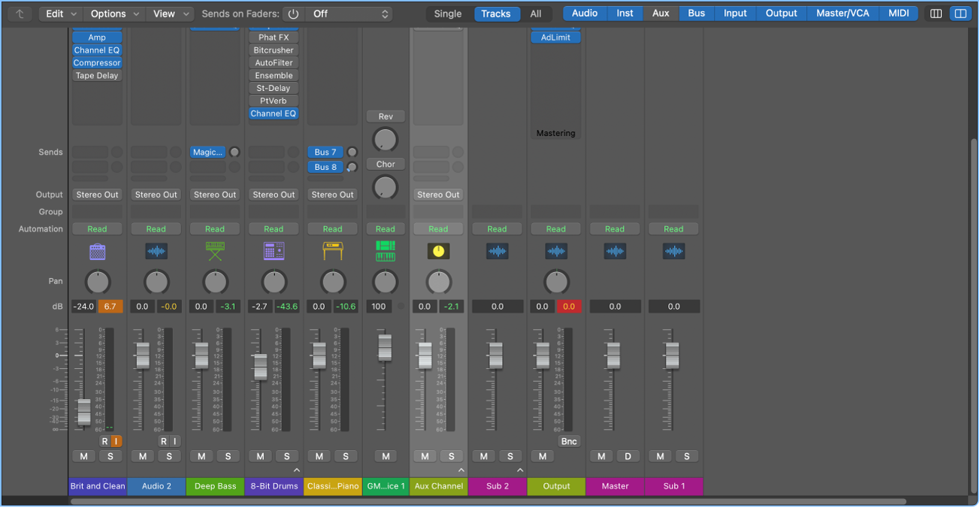This screenshot has height=508, width=980.
Task: Open the Channel EQ on 8-Bit Drums
Action: [274, 113]
